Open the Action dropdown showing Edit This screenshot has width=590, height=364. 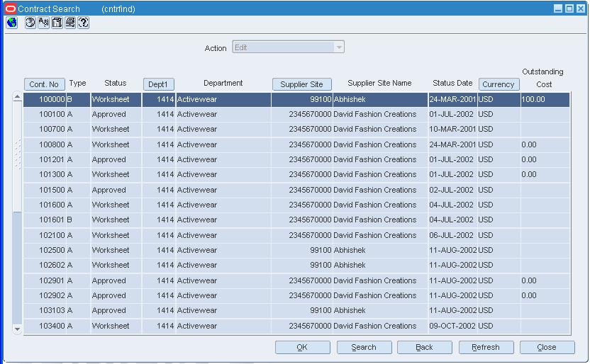coord(288,47)
